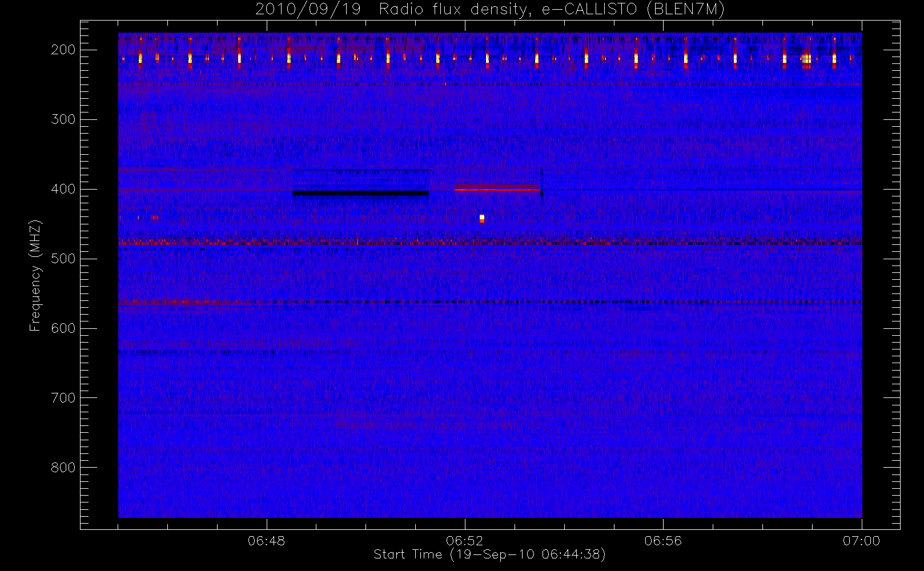Click the 800 frequency tick label
Image resolution: width=924 pixels, height=571 pixels.
63,468
